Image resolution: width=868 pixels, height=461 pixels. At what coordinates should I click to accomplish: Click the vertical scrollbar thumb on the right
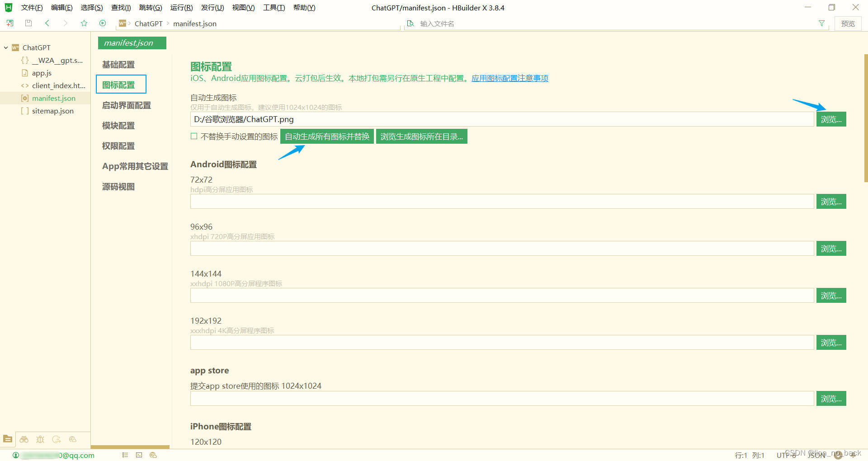(866, 118)
